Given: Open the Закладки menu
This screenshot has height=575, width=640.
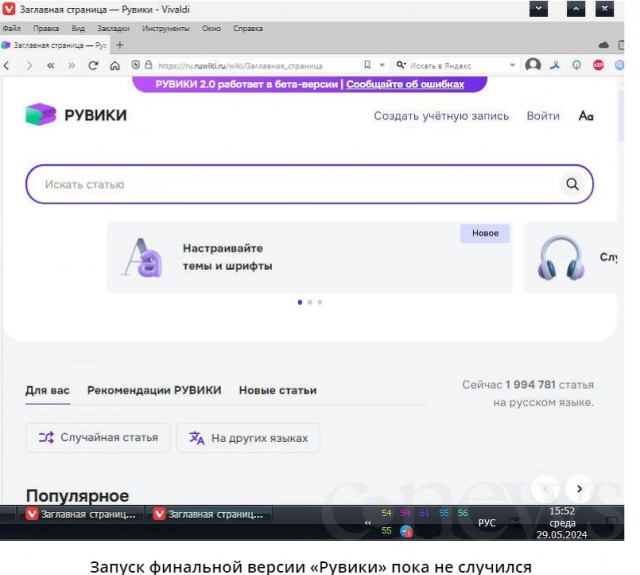Looking at the screenshot, I should 112,28.
